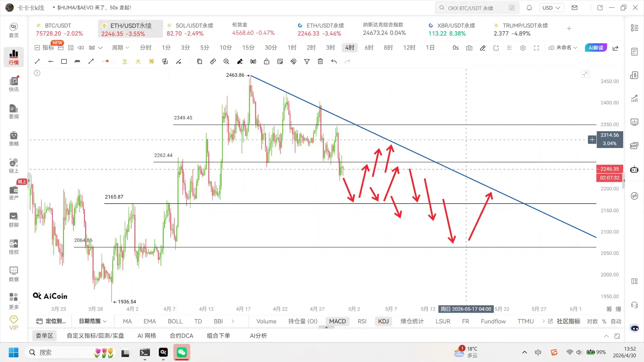Viewport: 644px width, 362px height.
Task: Toggle the MACD indicator
Action: [x=337, y=321]
